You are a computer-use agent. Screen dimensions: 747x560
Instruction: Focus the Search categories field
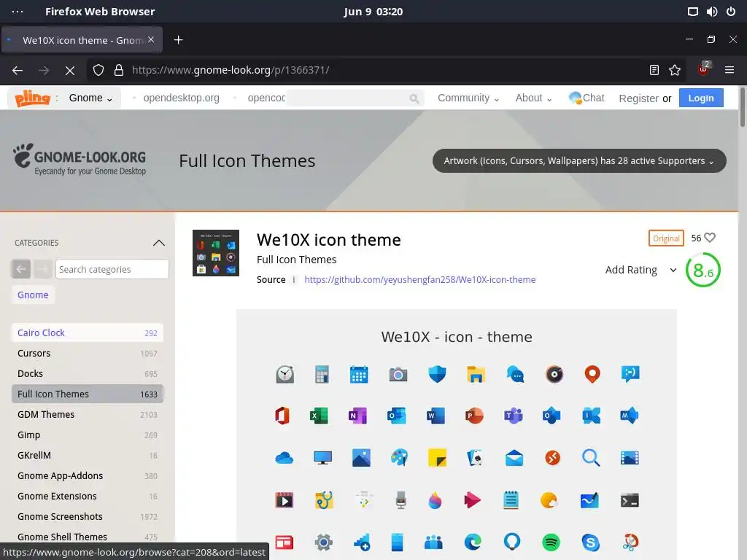tap(112, 269)
